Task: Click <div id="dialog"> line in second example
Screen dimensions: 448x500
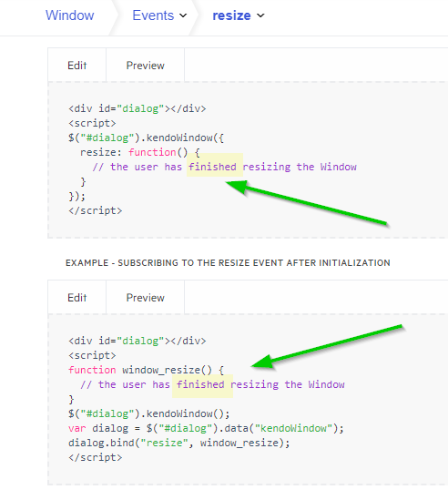Action: (x=137, y=341)
